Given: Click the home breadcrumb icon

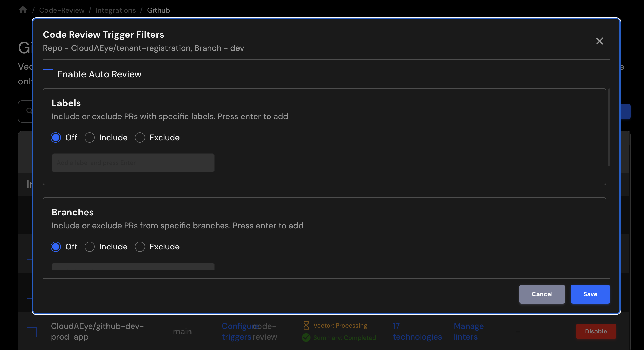Looking at the screenshot, I should 23,10.
